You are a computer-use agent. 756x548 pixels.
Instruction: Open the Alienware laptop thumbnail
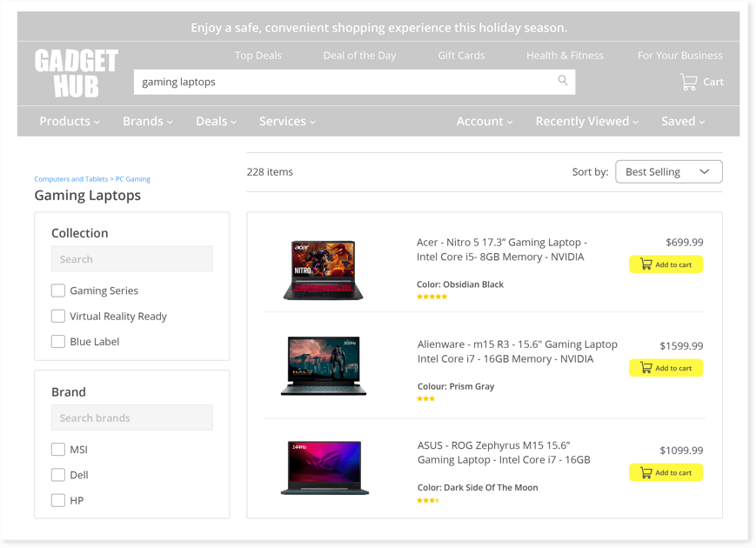324,366
